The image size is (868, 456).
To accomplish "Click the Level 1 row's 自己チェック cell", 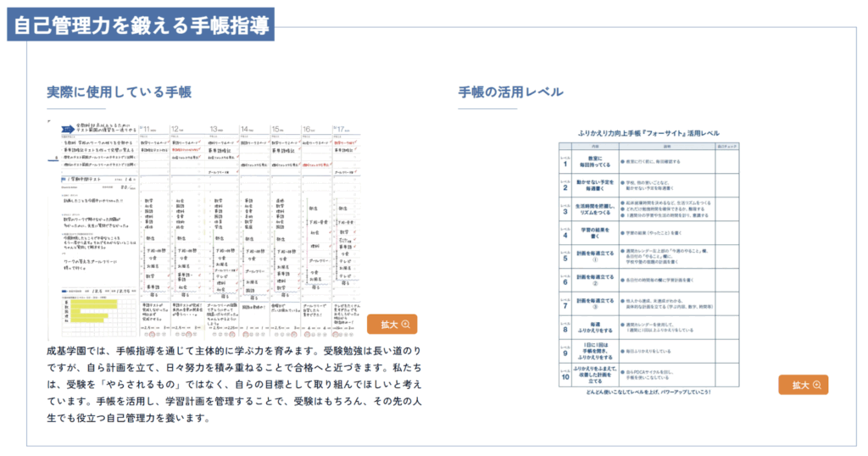I will 727,160.
